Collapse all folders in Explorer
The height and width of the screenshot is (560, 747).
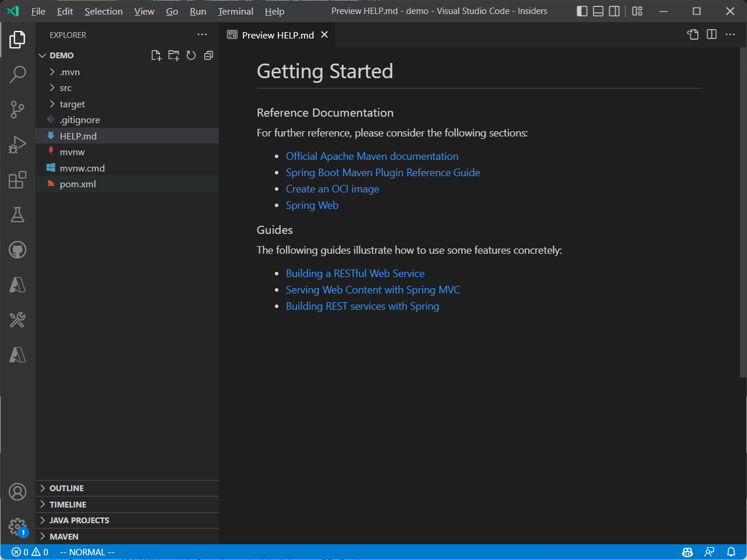point(208,55)
